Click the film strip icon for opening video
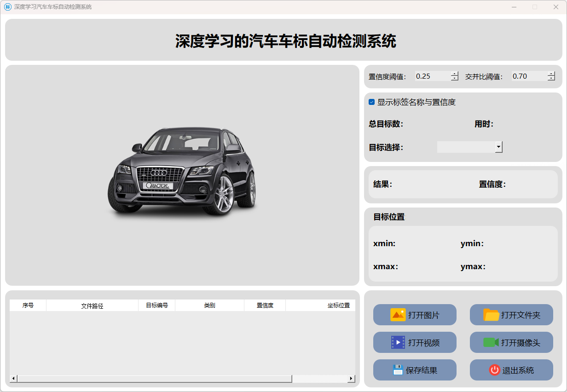 coord(398,342)
